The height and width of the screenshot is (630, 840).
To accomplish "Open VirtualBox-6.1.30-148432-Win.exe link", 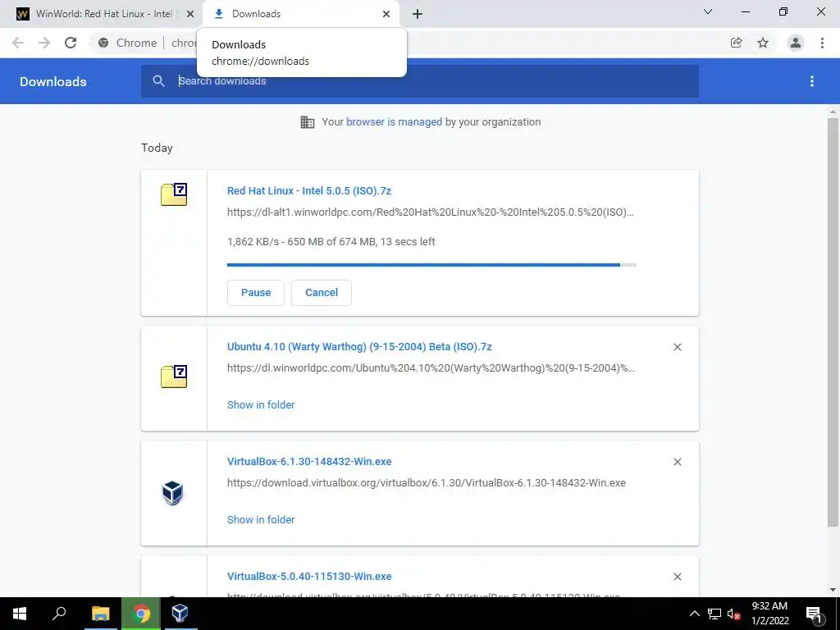I will click(309, 461).
